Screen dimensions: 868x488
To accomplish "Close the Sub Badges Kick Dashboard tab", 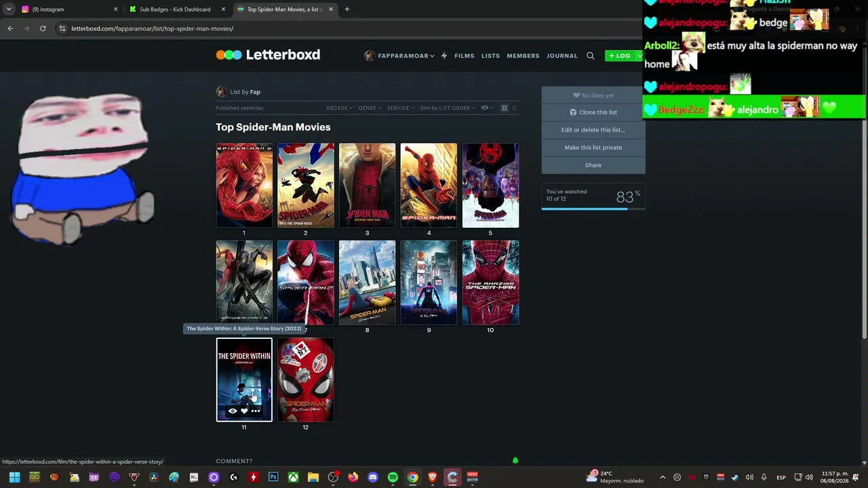I will pyautogui.click(x=224, y=9).
